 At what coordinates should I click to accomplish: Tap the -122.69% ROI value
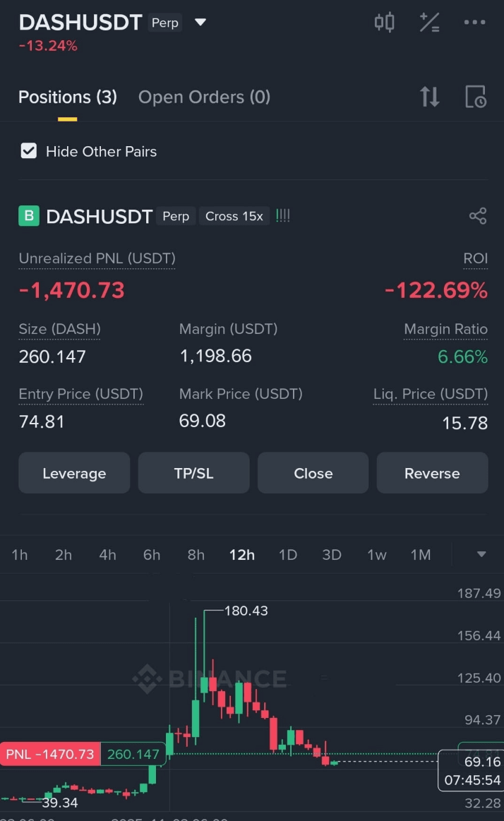pos(436,291)
